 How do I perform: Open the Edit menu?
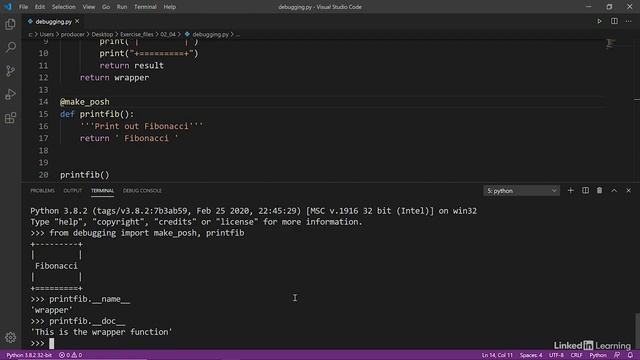point(40,7)
